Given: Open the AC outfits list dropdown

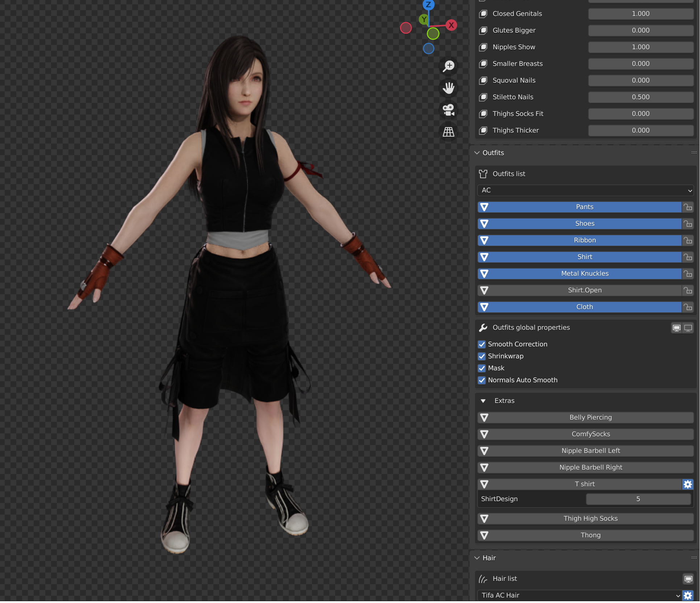Looking at the screenshot, I should [586, 191].
